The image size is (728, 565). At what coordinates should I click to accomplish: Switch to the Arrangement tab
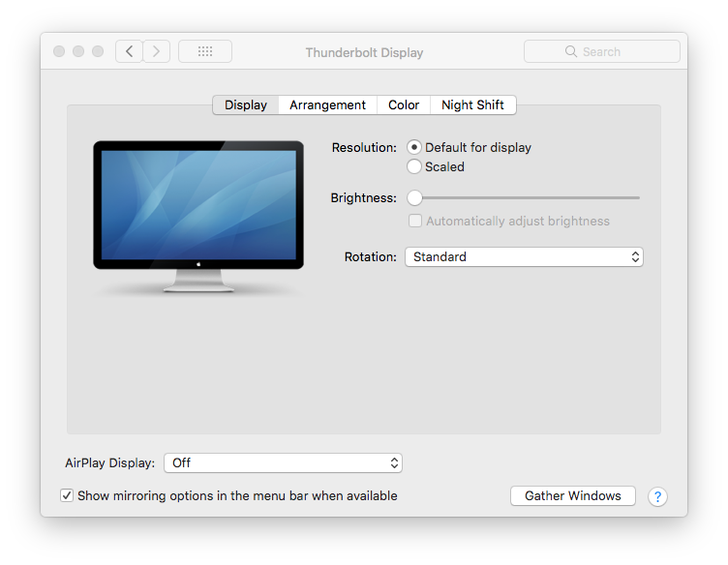(x=328, y=104)
